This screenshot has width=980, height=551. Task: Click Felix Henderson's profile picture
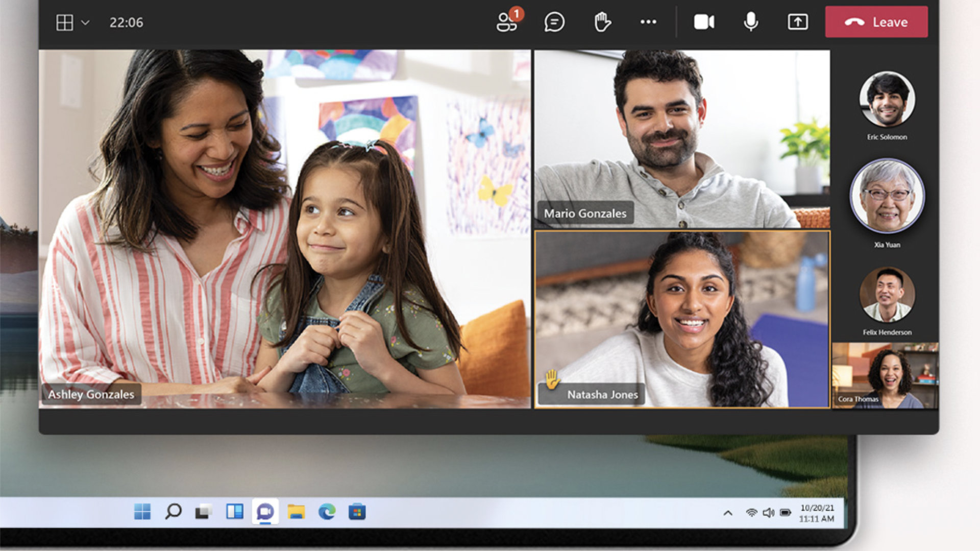[x=887, y=295]
